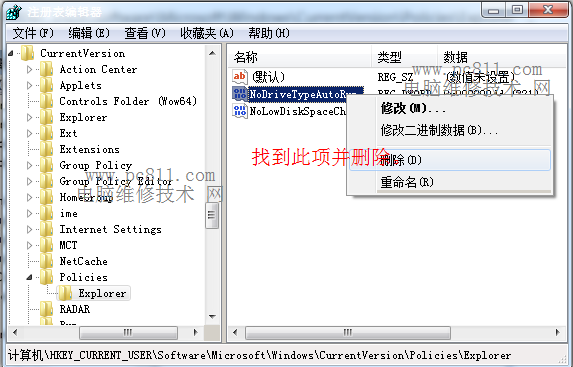Expand the ime node
Image resolution: width=573 pixels, height=367 pixels.
30,213
